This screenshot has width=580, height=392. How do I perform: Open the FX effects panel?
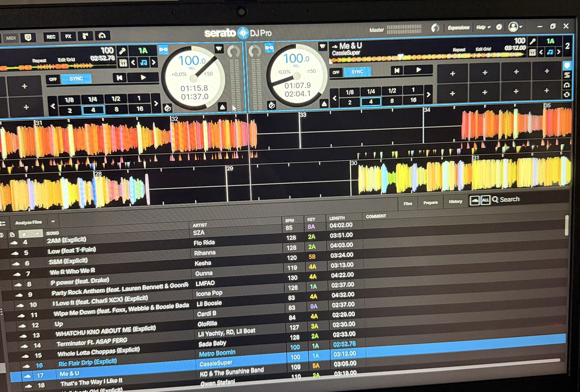coord(68,36)
